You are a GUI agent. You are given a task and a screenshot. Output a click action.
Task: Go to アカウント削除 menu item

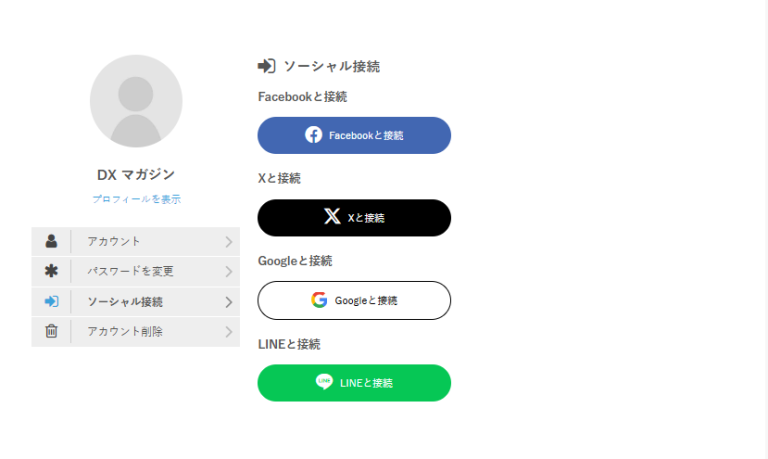click(125, 331)
